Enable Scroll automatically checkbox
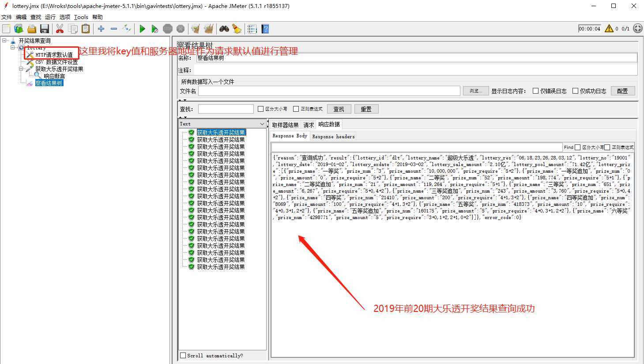The width and height of the screenshot is (644, 364). [183, 355]
